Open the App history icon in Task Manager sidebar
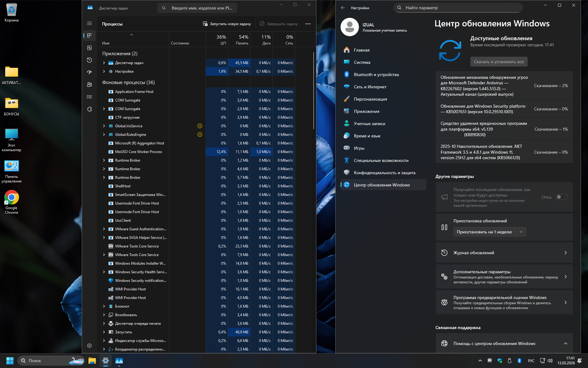Screen dimensions: 588x368 89,60
